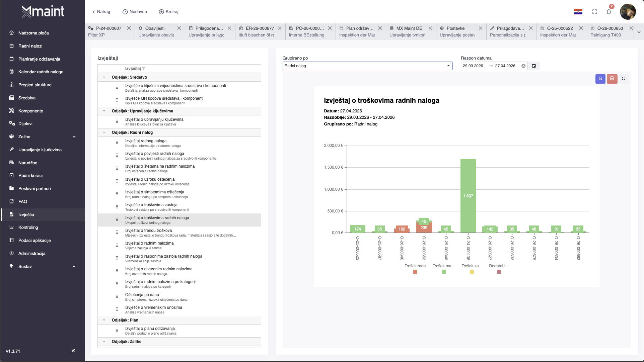Expand the Zalihe sidebar submenu
Screen dimensions: 644x362
pos(74,137)
